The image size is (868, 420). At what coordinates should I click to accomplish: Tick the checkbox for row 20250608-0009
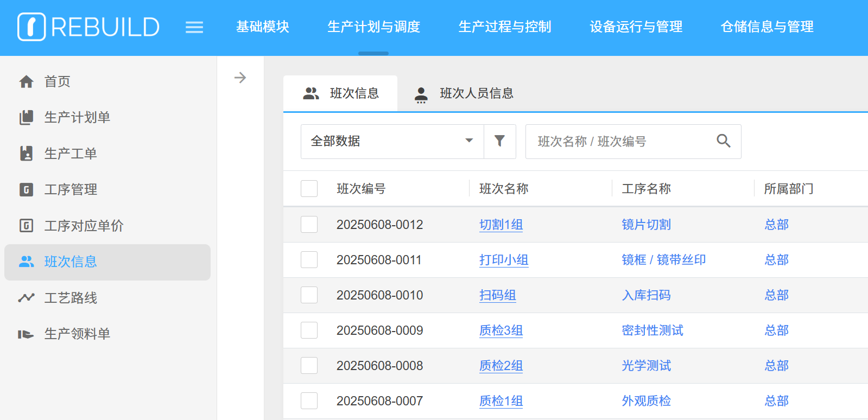tap(309, 330)
